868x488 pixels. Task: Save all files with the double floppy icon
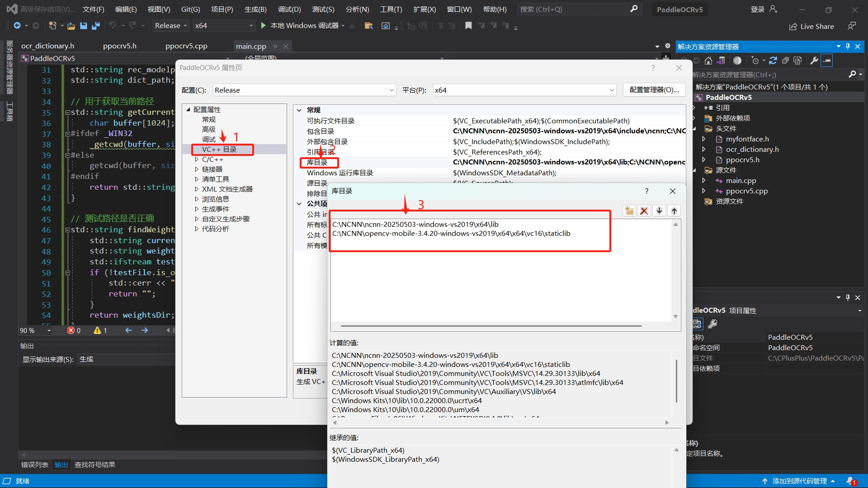(x=95, y=26)
